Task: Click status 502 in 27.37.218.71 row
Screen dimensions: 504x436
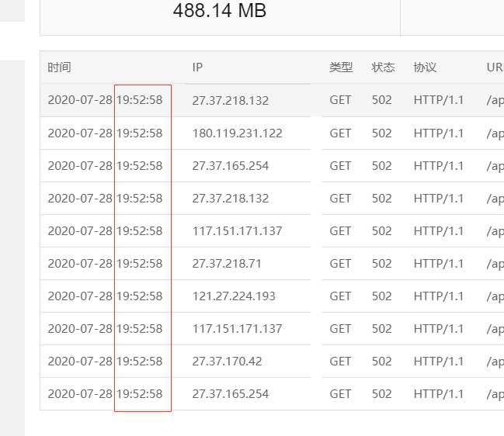Action: [382, 264]
